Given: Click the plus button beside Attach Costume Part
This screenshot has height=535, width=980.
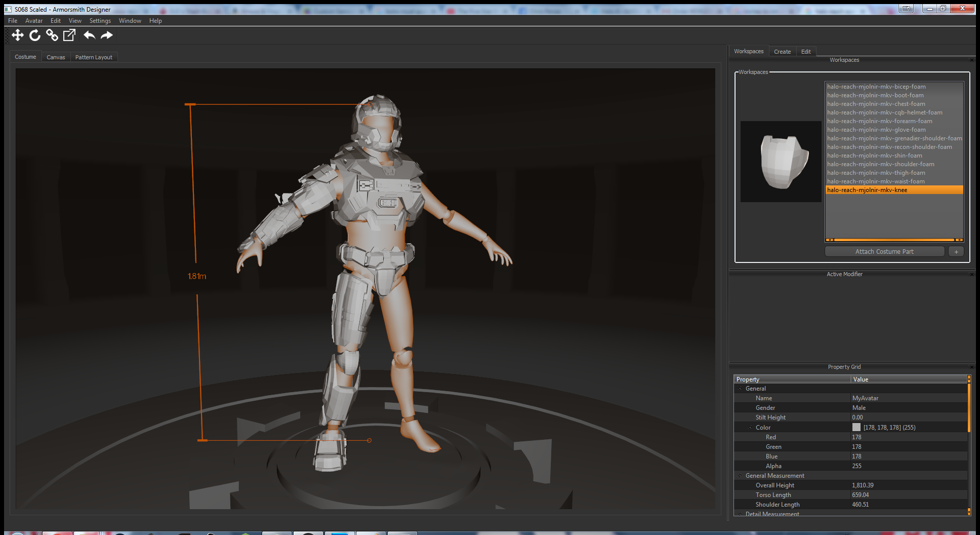Looking at the screenshot, I should tap(956, 252).
